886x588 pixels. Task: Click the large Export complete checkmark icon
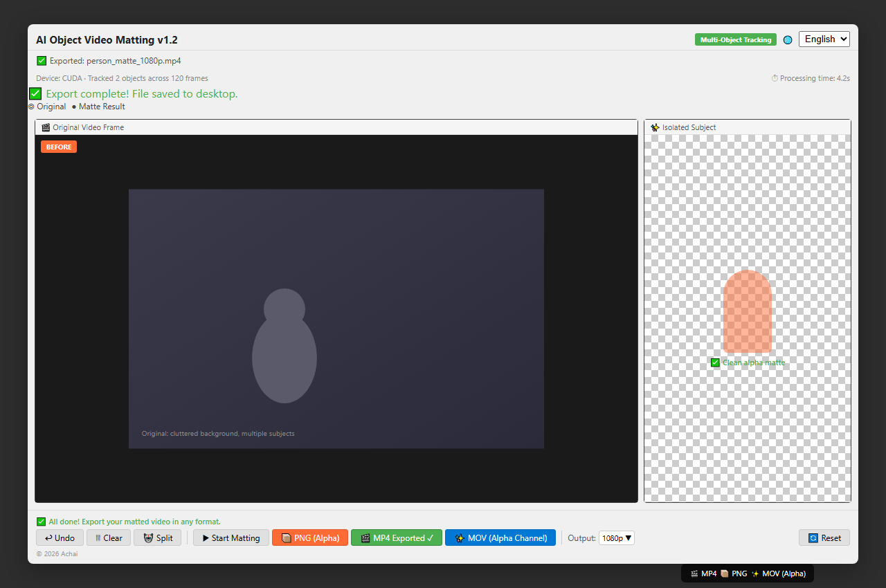coord(35,93)
